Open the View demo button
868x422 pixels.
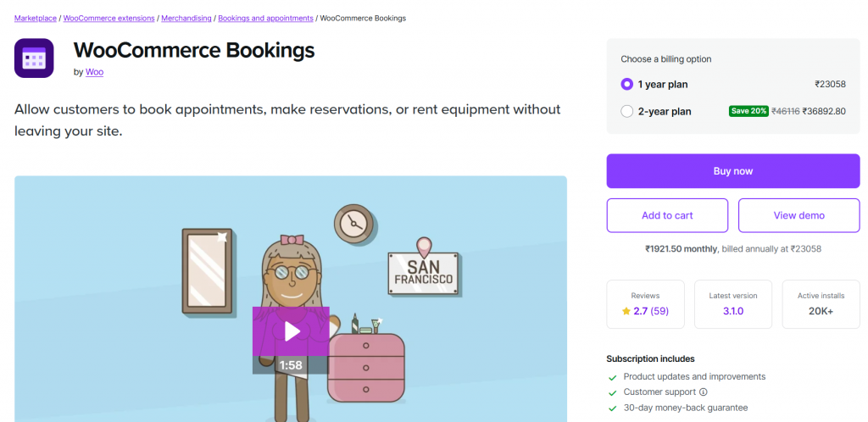tap(798, 216)
